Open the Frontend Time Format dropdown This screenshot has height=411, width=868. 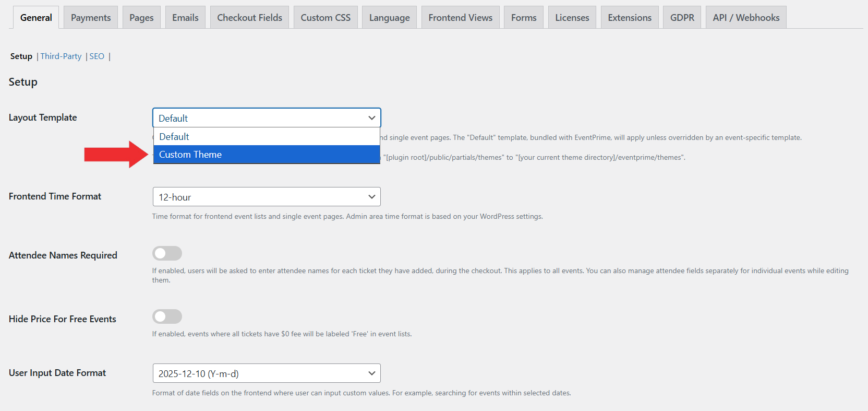[266, 197]
